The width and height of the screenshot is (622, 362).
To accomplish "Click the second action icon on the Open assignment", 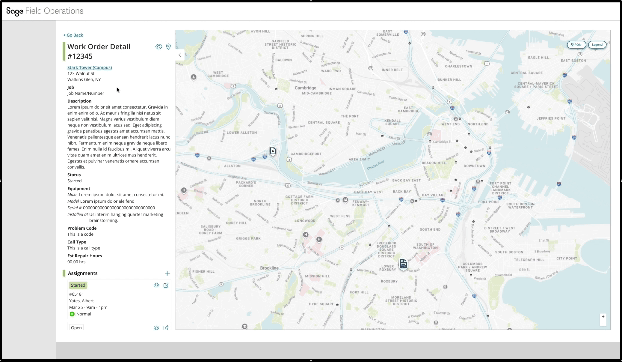I will point(166,328).
